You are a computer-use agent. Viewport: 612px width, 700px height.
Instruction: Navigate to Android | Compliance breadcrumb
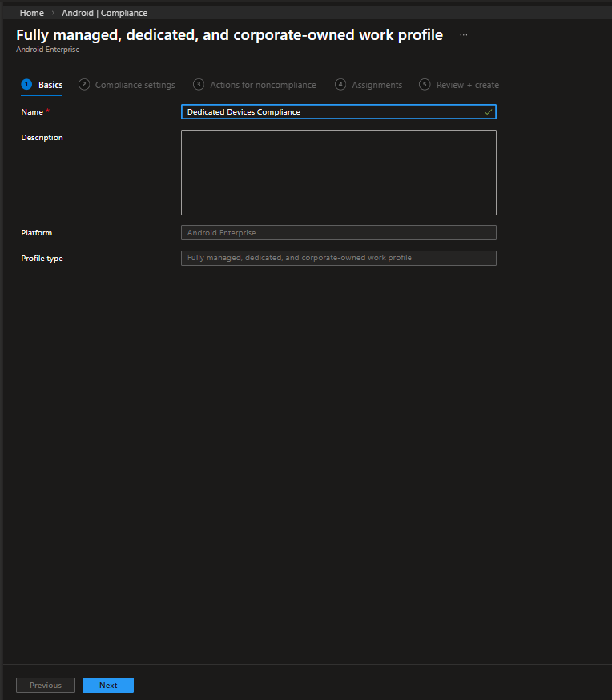tap(104, 13)
